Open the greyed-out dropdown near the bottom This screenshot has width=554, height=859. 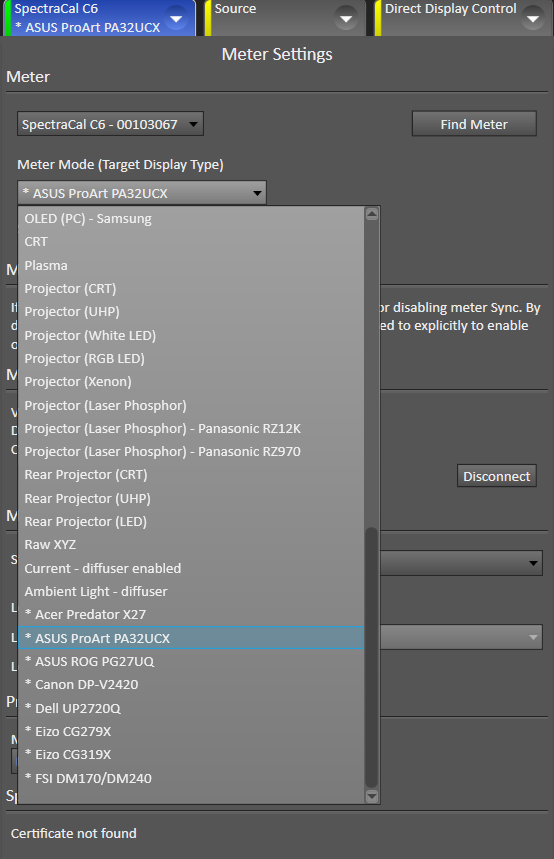pyautogui.click(x=461, y=637)
